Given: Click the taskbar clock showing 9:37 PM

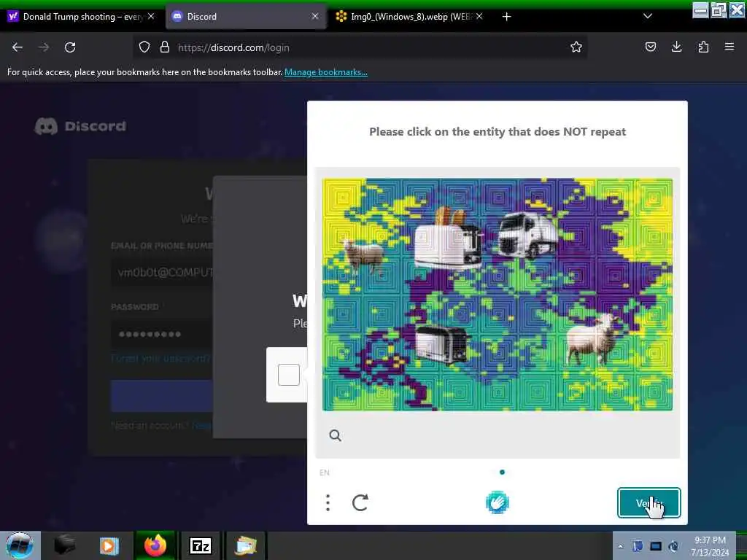Looking at the screenshot, I should click(710, 546).
